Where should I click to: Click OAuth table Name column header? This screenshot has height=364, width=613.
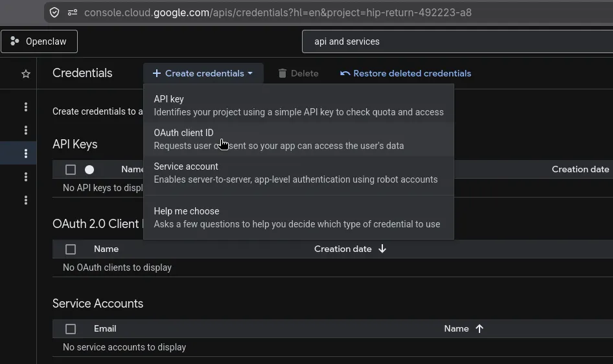click(106, 249)
